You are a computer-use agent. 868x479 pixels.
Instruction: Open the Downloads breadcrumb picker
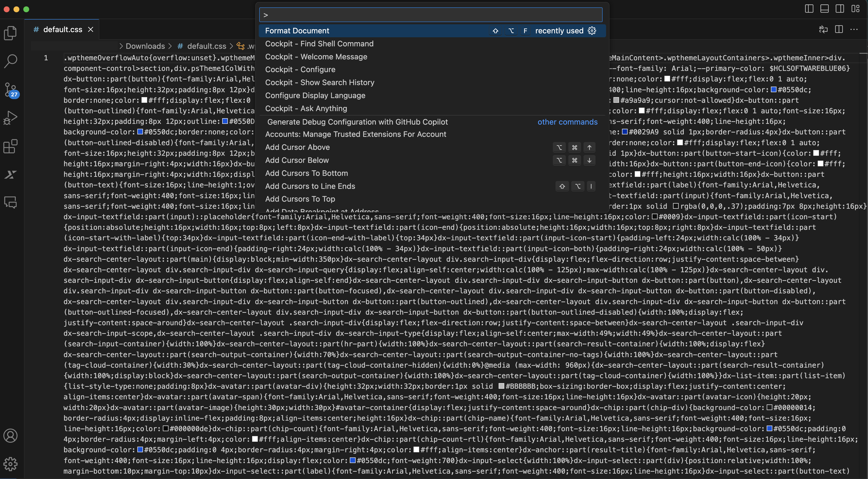click(145, 46)
